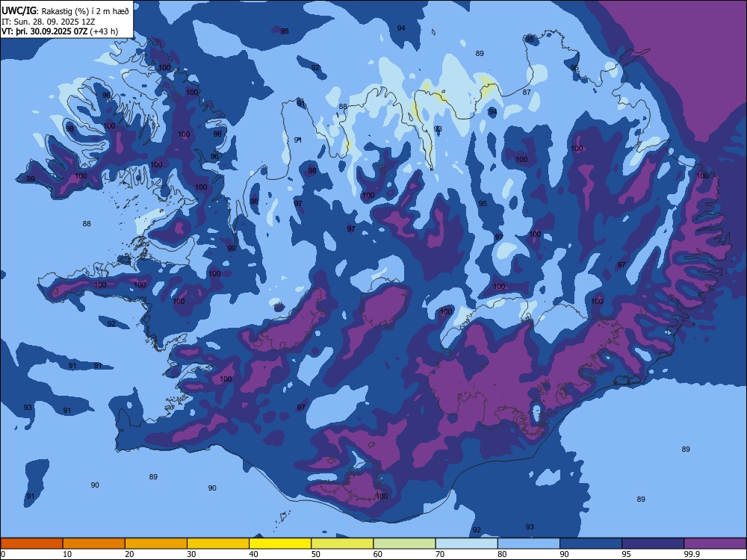The height and width of the screenshot is (560, 747).
Task: Click the pale yellow 50–60 legend swatch
Action: (x=342, y=544)
